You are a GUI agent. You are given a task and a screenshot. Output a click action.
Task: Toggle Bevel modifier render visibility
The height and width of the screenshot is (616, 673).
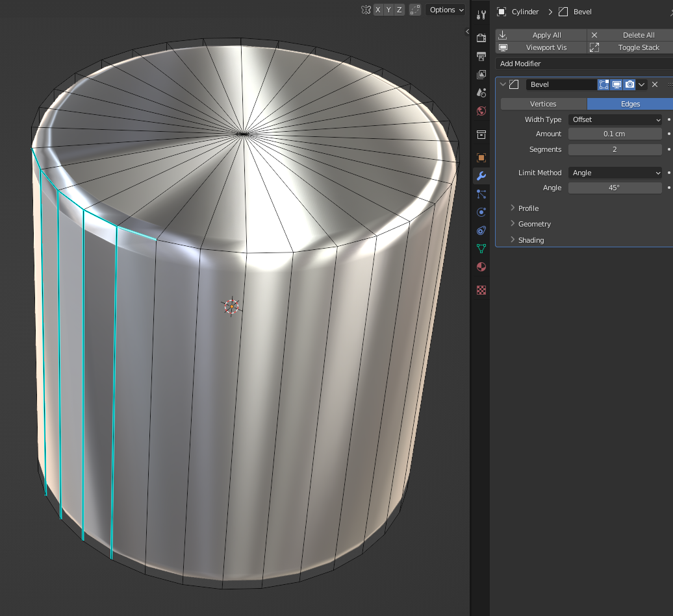point(629,84)
